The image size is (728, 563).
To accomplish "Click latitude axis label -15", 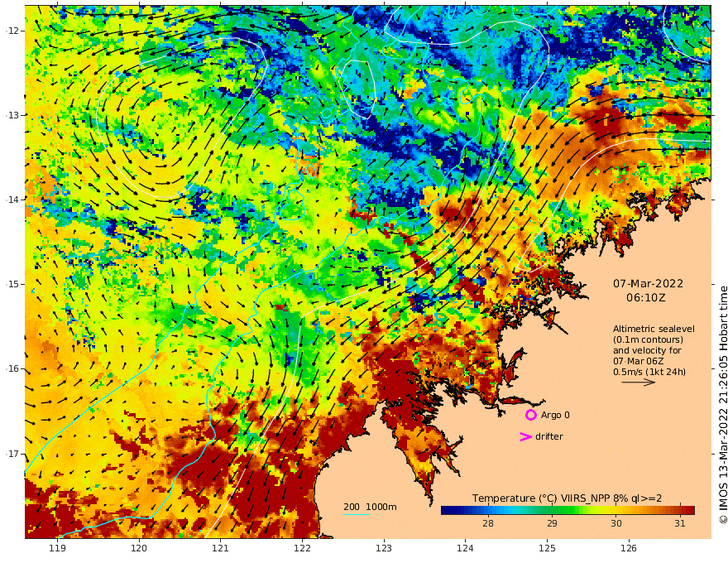I will pos(11,284).
